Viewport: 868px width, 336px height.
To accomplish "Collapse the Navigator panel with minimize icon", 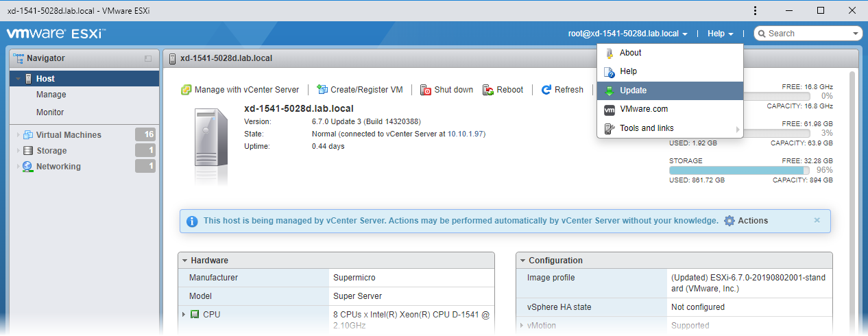I will point(148,59).
